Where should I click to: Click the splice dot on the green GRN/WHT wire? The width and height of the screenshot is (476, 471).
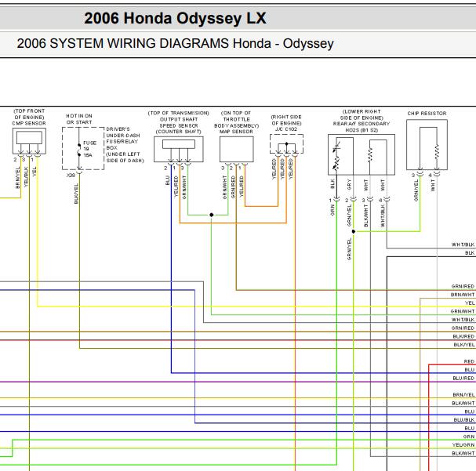(x=211, y=215)
